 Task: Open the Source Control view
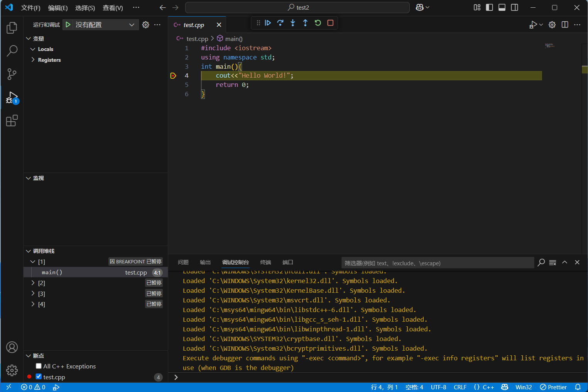[x=12, y=74]
